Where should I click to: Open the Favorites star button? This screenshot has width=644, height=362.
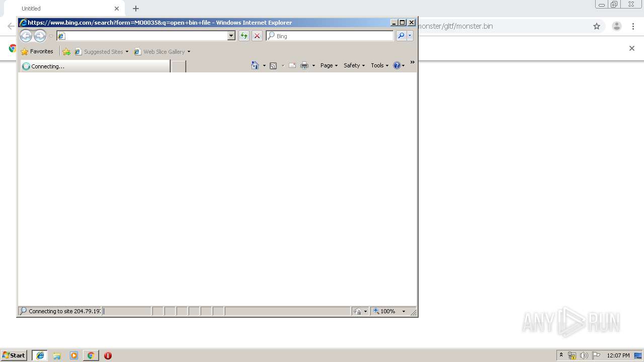pyautogui.click(x=37, y=51)
